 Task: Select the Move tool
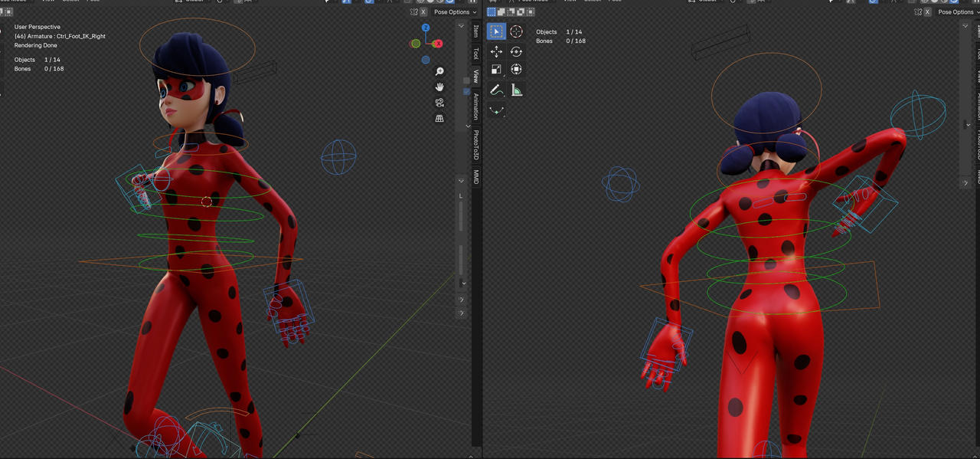[496, 51]
